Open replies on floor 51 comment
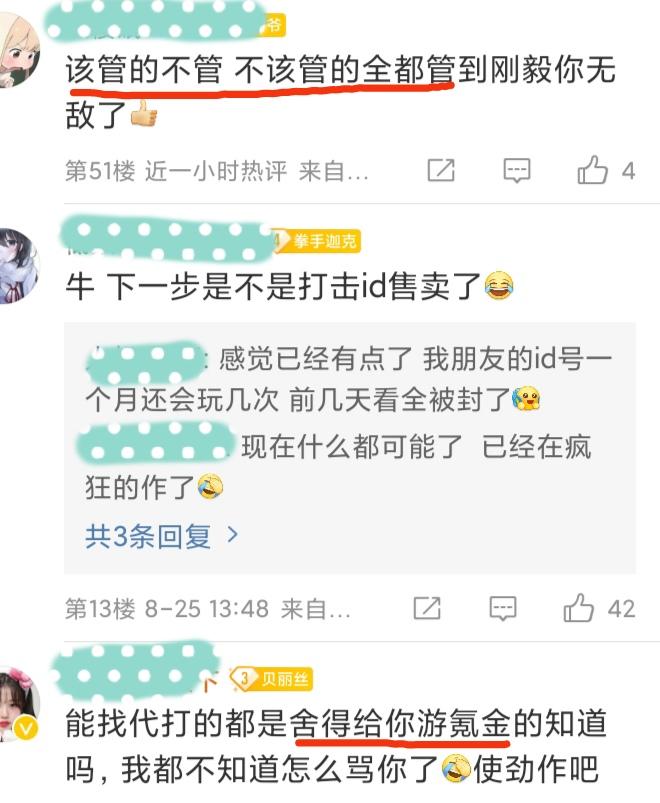The image size is (660, 803). click(x=517, y=171)
